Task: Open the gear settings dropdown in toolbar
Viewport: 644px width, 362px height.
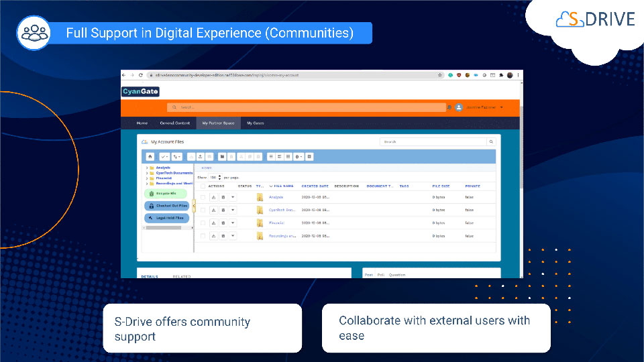Action: [x=299, y=156]
